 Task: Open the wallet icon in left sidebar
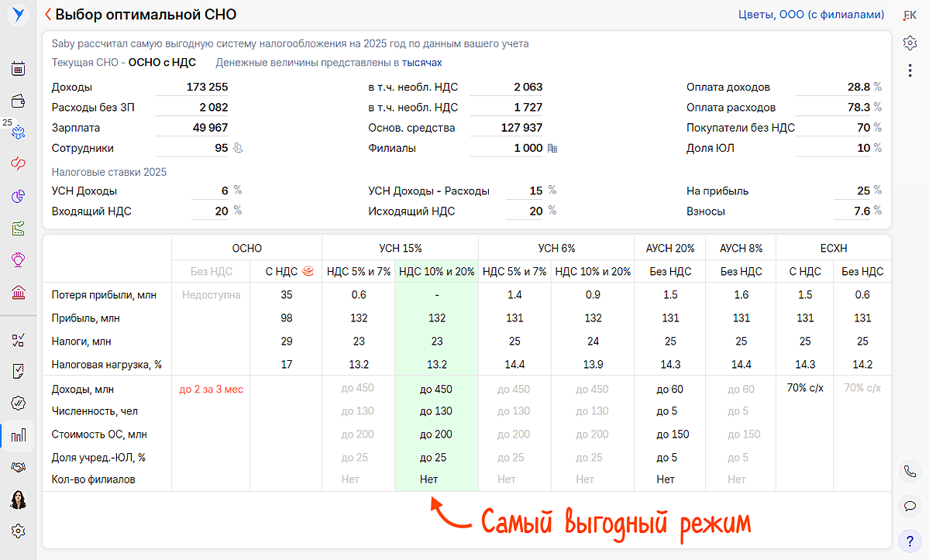click(19, 100)
